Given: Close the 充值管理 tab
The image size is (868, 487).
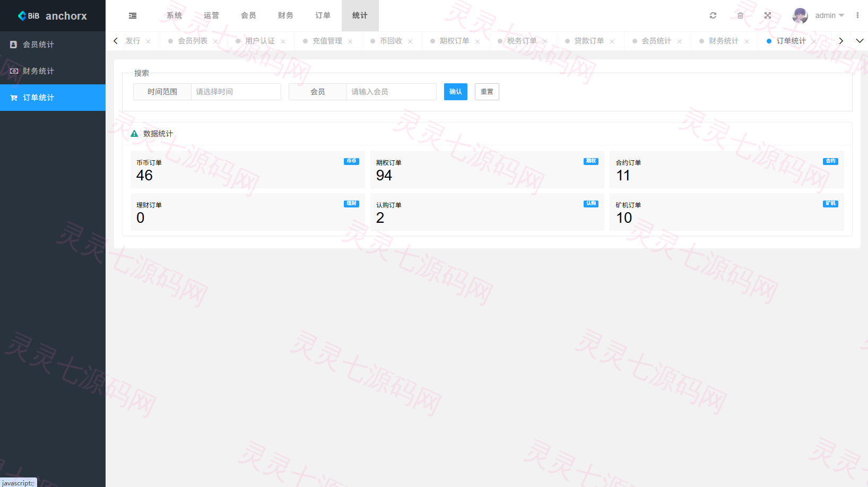Looking at the screenshot, I should click(x=350, y=41).
